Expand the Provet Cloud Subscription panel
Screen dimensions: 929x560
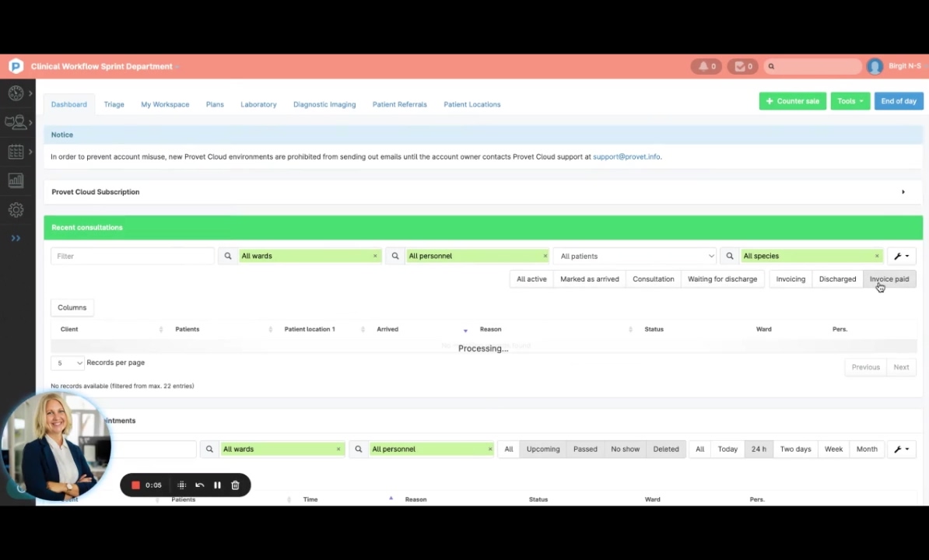pyautogui.click(x=903, y=192)
